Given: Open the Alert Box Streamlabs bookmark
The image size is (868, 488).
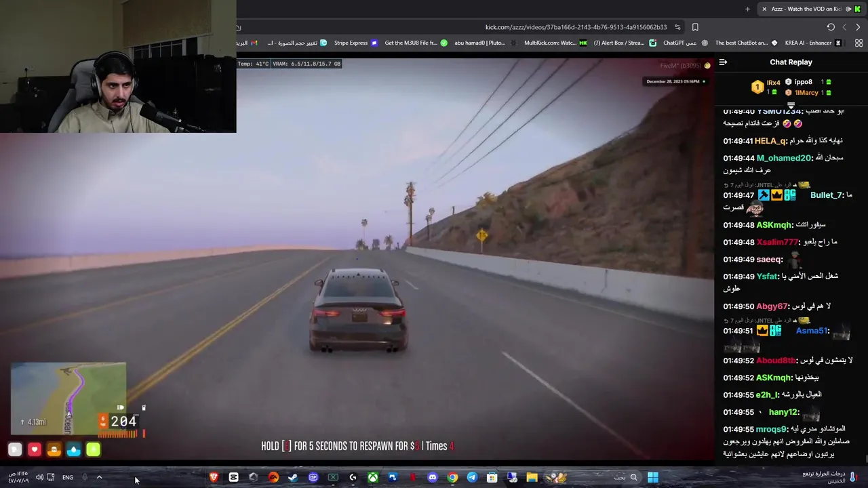Looking at the screenshot, I should point(625,43).
